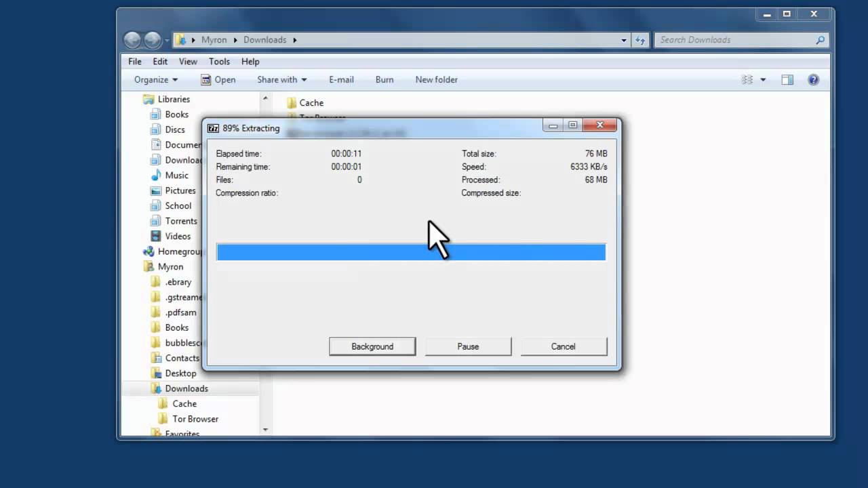Image resolution: width=868 pixels, height=488 pixels.
Task: Select the Videos library icon
Action: point(156,236)
